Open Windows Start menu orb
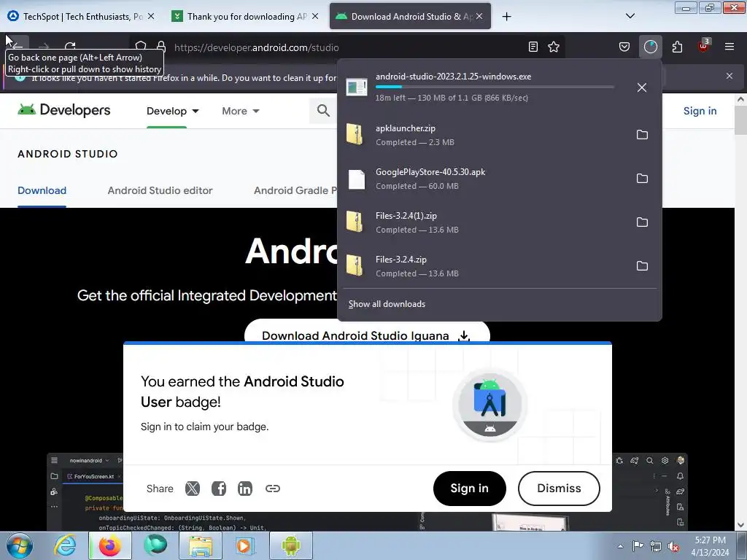The height and width of the screenshot is (560, 747). coord(20,545)
